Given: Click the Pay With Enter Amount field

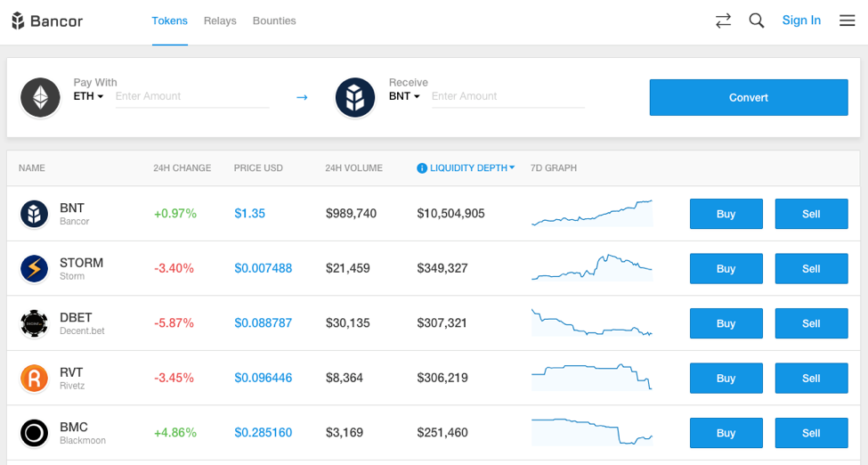Looking at the screenshot, I should tap(192, 96).
